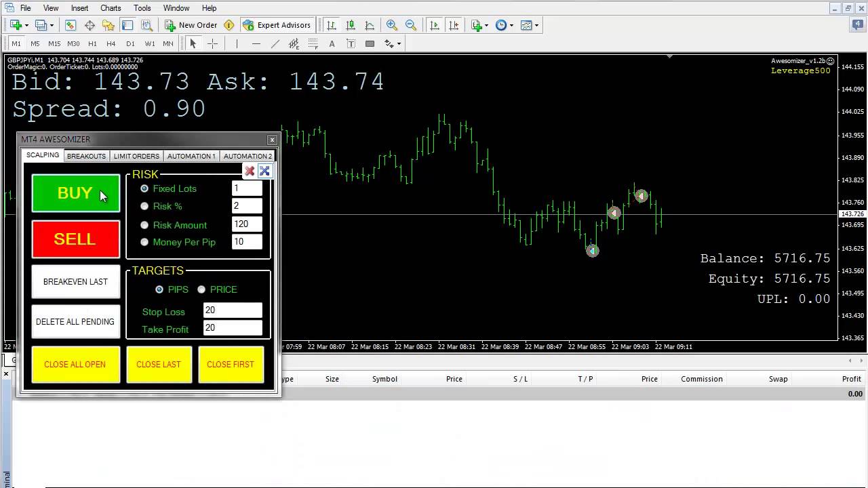Select the Fixed Lots risk option

[x=144, y=188]
